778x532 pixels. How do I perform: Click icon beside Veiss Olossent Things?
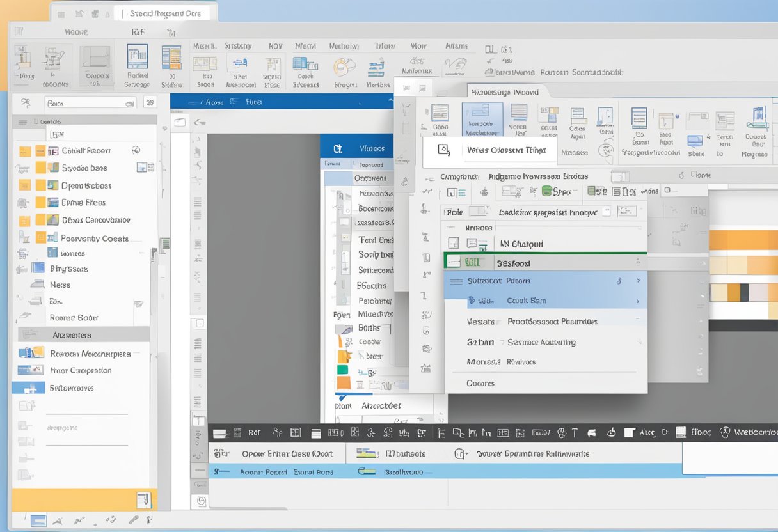click(444, 150)
